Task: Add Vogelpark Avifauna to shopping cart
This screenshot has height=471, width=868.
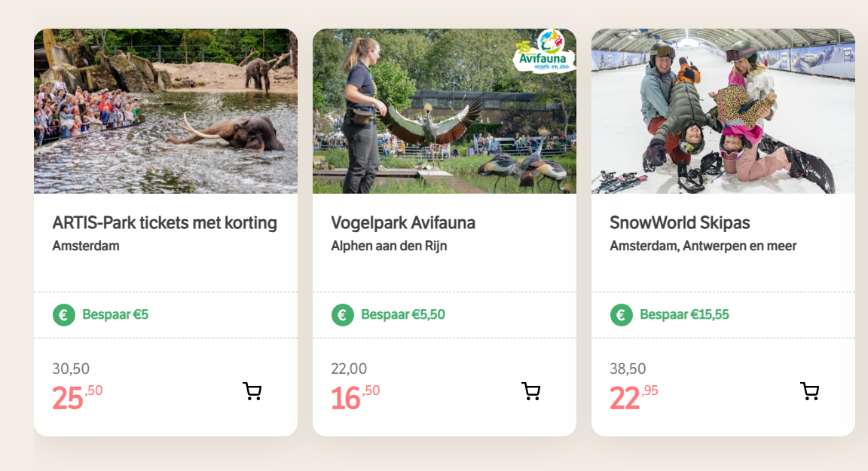Action: pos(531,391)
